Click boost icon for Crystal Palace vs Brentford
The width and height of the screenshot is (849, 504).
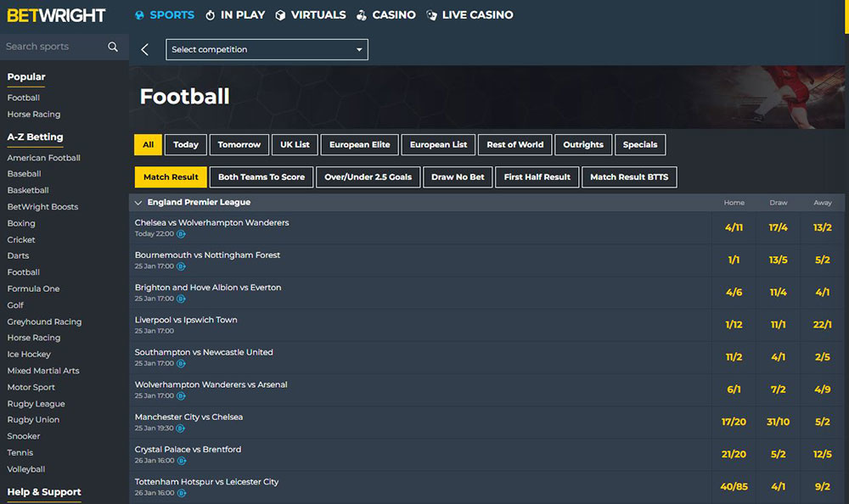[x=182, y=461]
